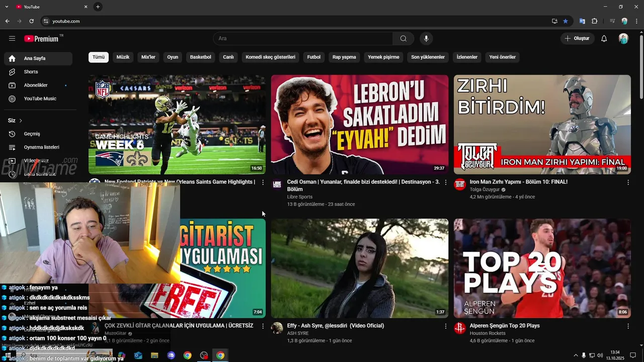Click the Houston Rockets channel avatar
644x362 pixels.
pos(460,328)
